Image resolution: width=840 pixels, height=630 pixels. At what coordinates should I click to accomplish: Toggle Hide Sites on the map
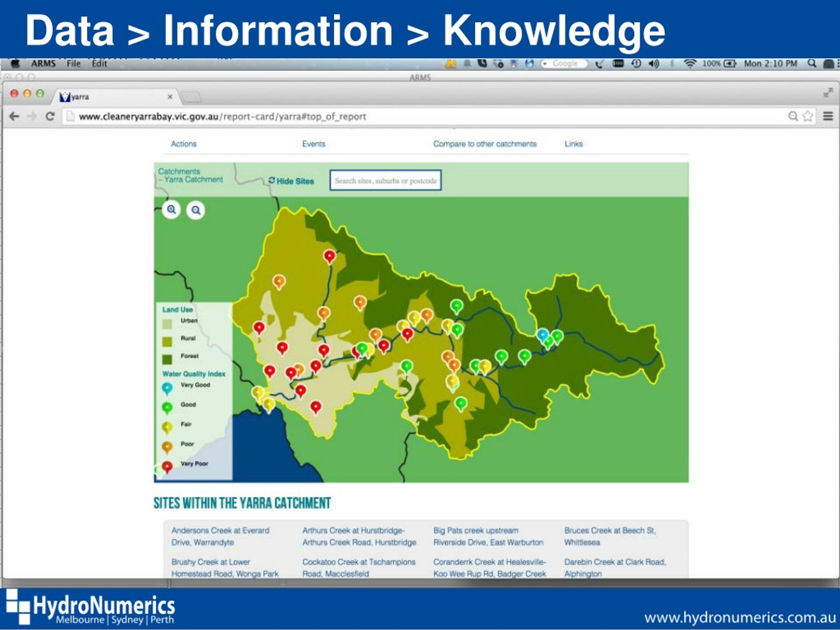[291, 181]
